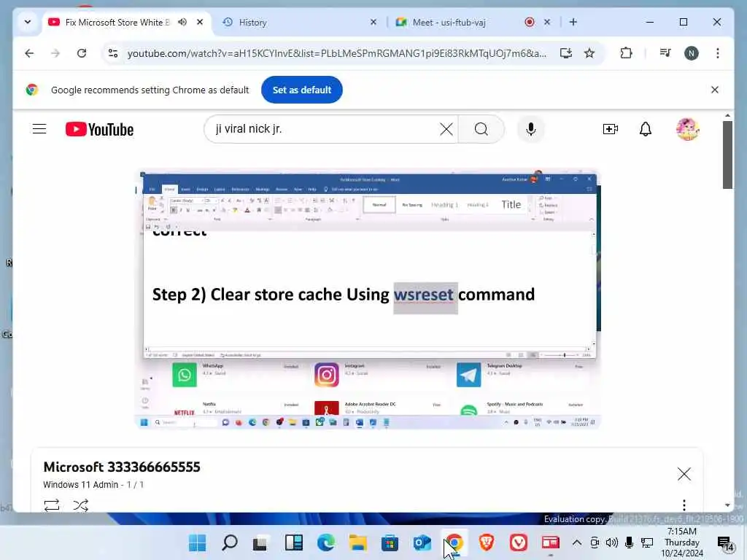
Task: Open the Chrome profile N avatar
Action: tap(692, 53)
